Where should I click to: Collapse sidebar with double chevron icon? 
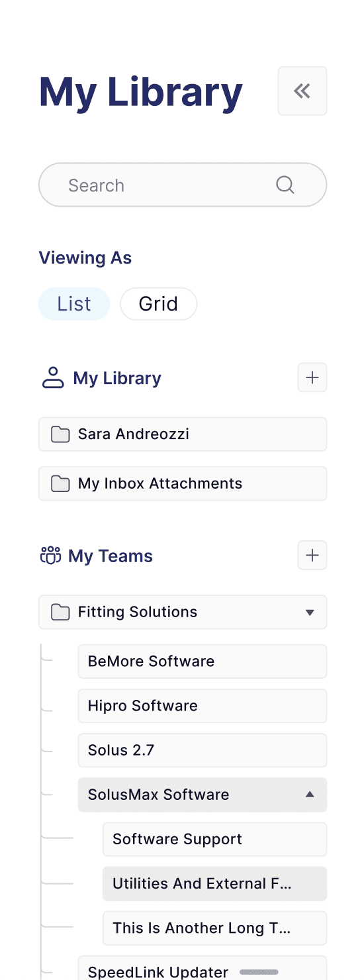(x=302, y=91)
